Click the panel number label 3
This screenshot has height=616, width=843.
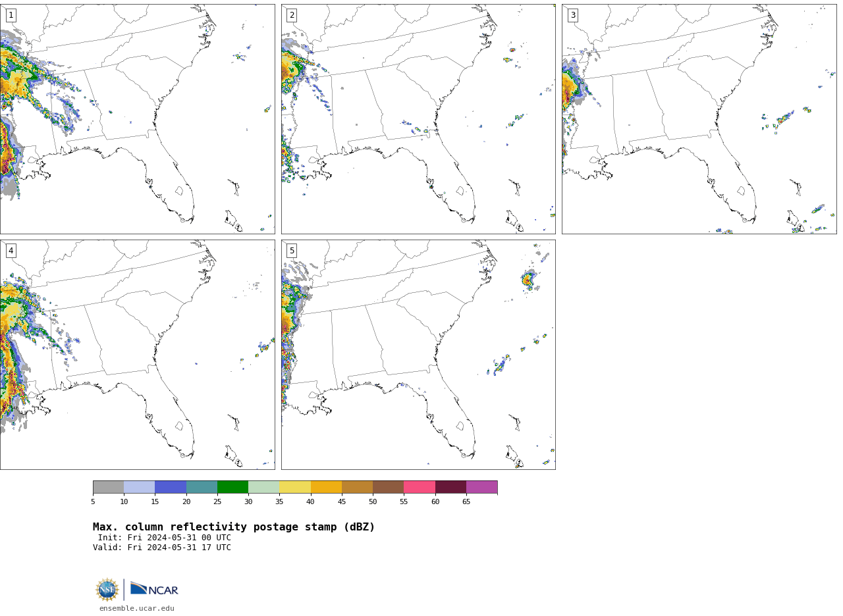pos(572,15)
